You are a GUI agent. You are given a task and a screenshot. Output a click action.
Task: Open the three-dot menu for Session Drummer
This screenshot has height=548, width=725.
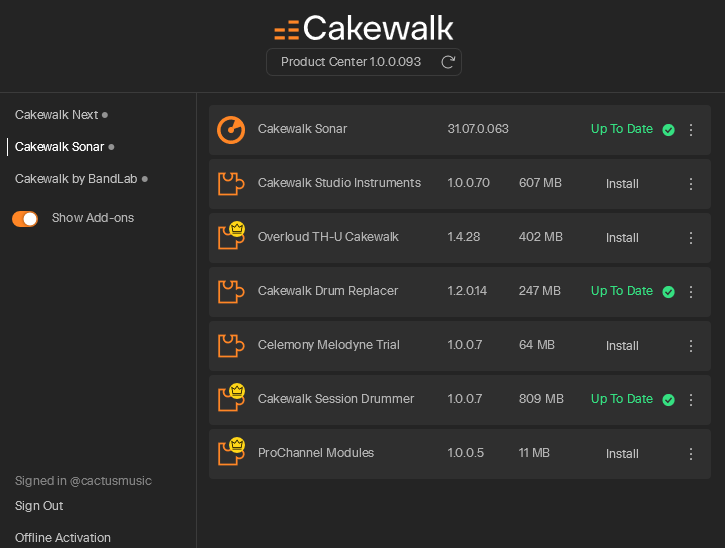[691, 400]
